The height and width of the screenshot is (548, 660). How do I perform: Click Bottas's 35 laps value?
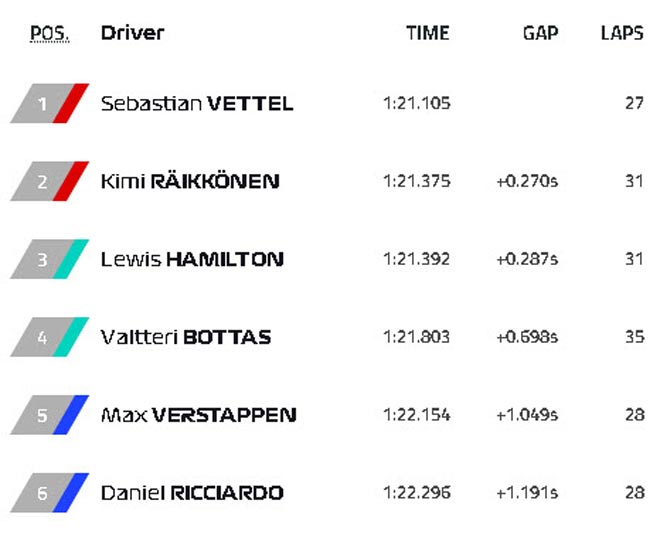click(634, 337)
